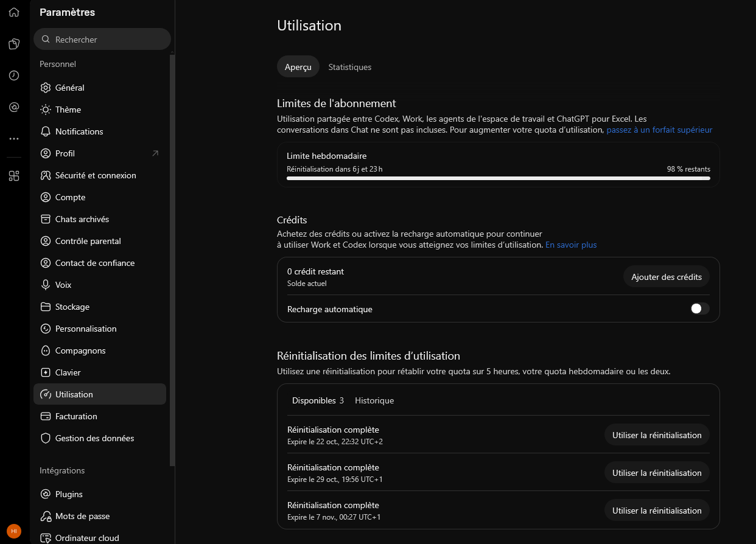Open the apps grid icon in rail

pos(14,176)
